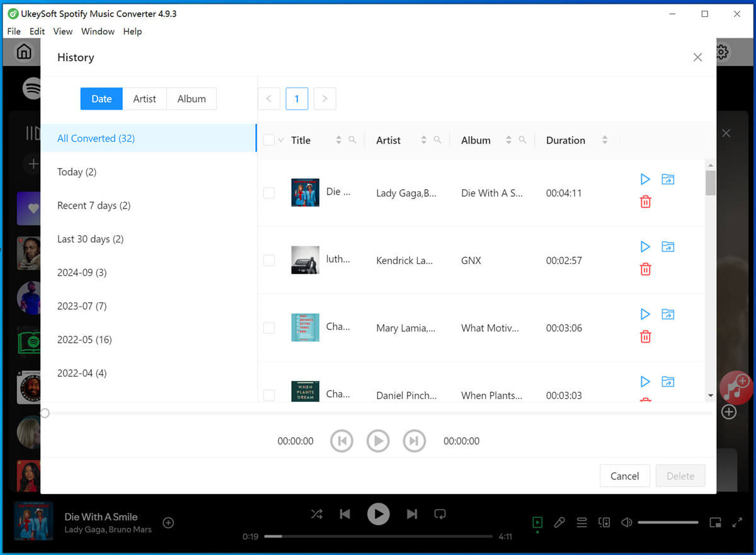Open lyrics microphone icon in player bar
Image resolution: width=756 pixels, height=555 pixels.
click(559, 522)
